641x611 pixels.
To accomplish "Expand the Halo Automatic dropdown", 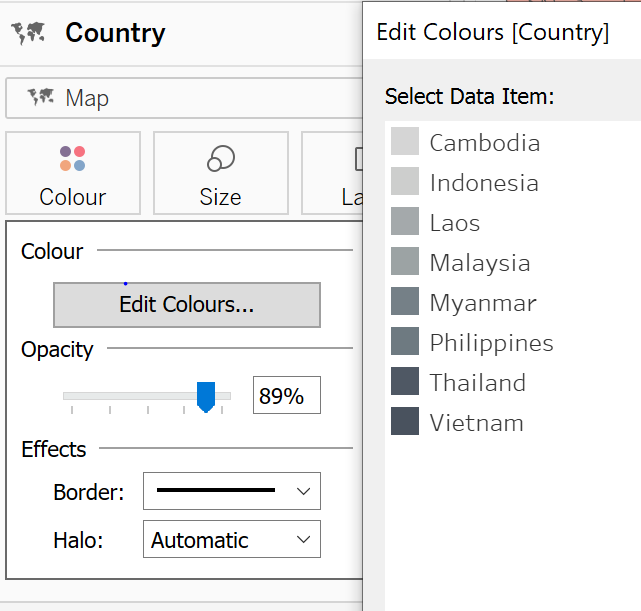I will click(x=232, y=540).
